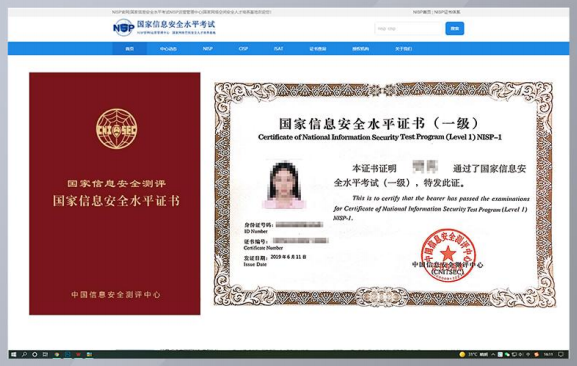Click inside the nisp cisp search field
This screenshot has height=366, width=577.
tap(408, 28)
